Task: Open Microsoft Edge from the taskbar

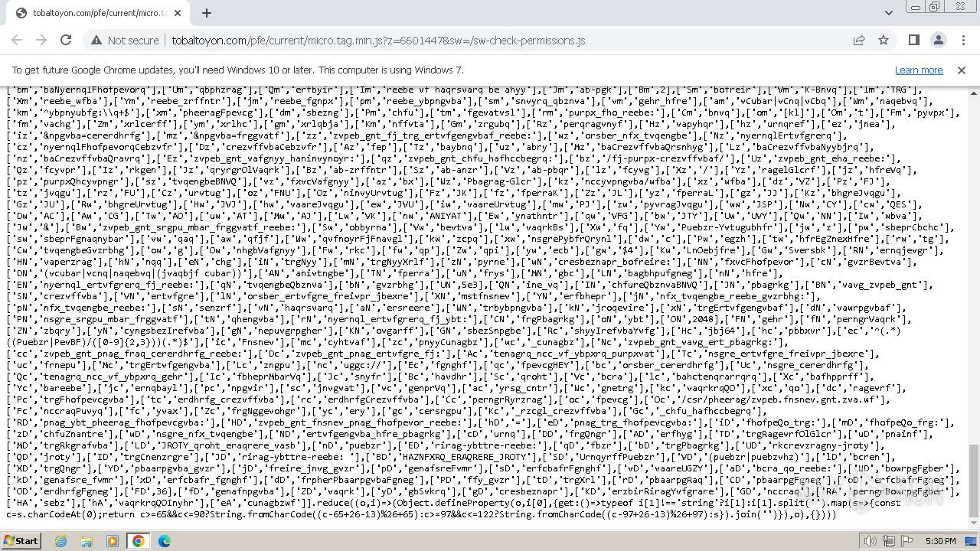Action: (164, 541)
